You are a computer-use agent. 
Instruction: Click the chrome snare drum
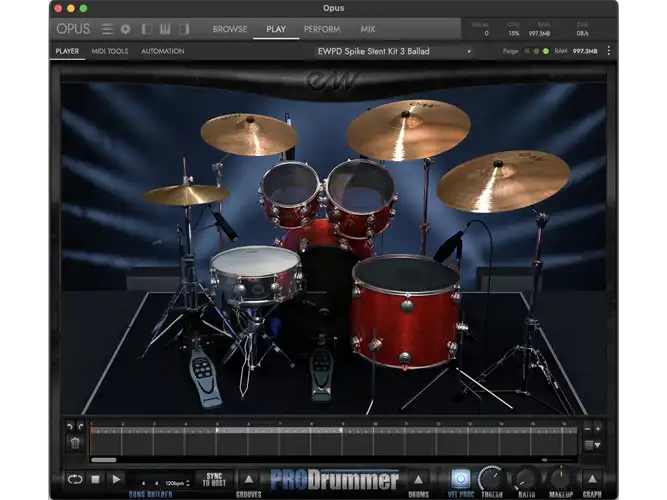pyautogui.click(x=257, y=274)
